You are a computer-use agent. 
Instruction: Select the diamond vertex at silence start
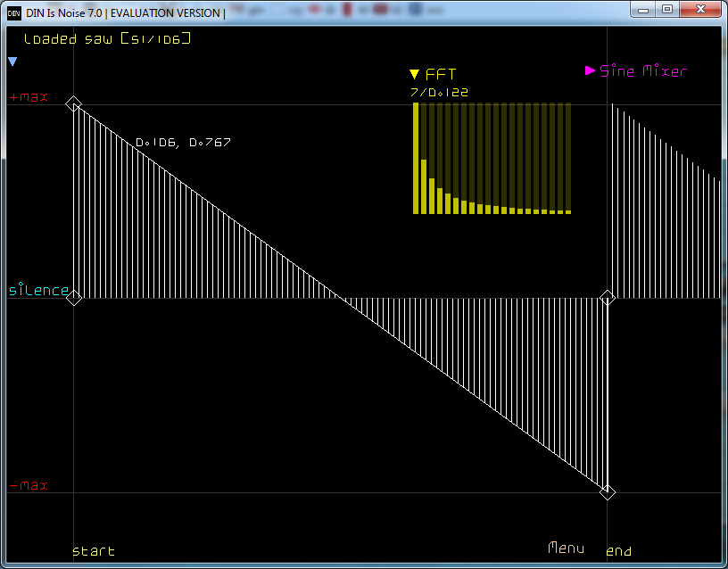tap(74, 298)
